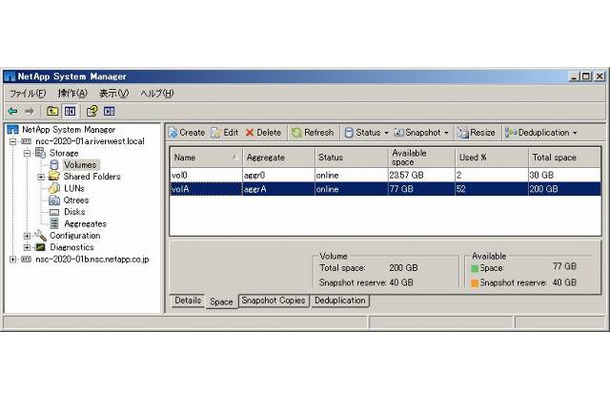Open the help icon in toolbar
This screenshot has width=610, height=400.
[92, 111]
